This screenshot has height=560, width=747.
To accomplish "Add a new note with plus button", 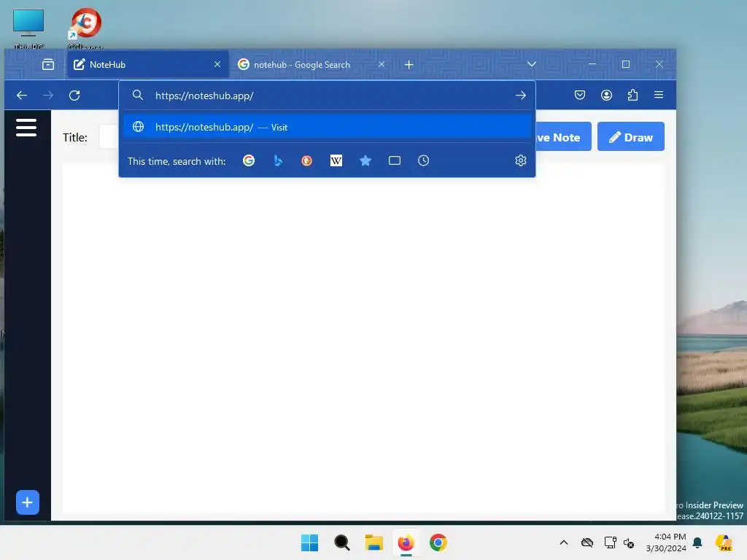I will tap(28, 502).
